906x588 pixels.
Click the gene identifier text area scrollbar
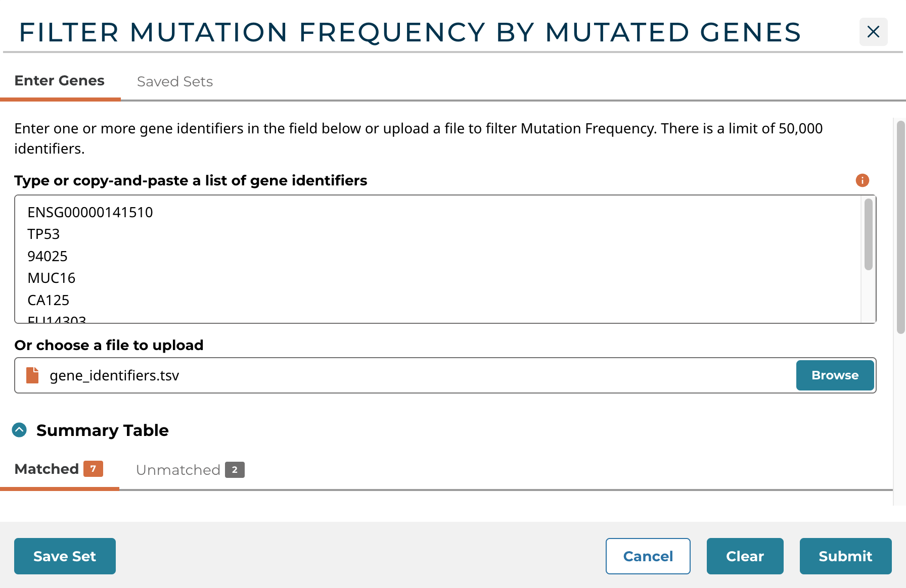pos(868,235)
